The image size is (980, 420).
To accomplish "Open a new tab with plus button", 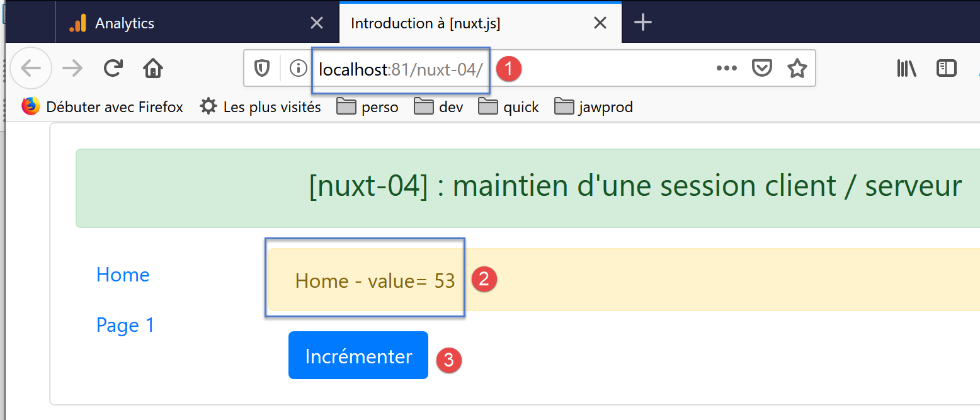I will click(642, 23).
